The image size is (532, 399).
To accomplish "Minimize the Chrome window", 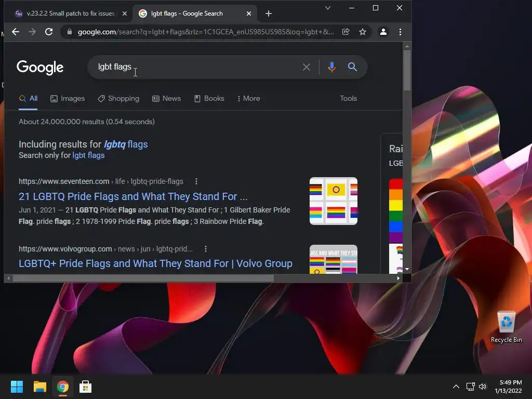I will (352, 8).
